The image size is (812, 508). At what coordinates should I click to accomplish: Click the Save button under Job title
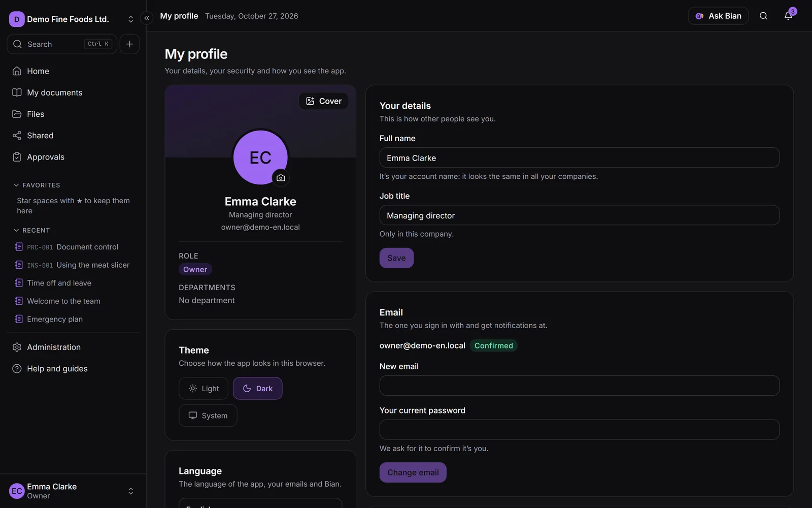coord(396,258)
